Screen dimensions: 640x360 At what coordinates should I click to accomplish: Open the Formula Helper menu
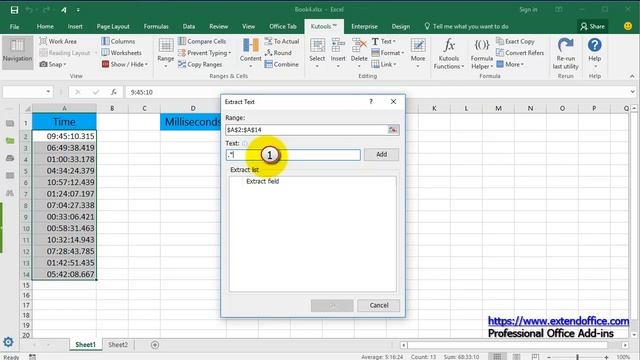pos(482,53)
